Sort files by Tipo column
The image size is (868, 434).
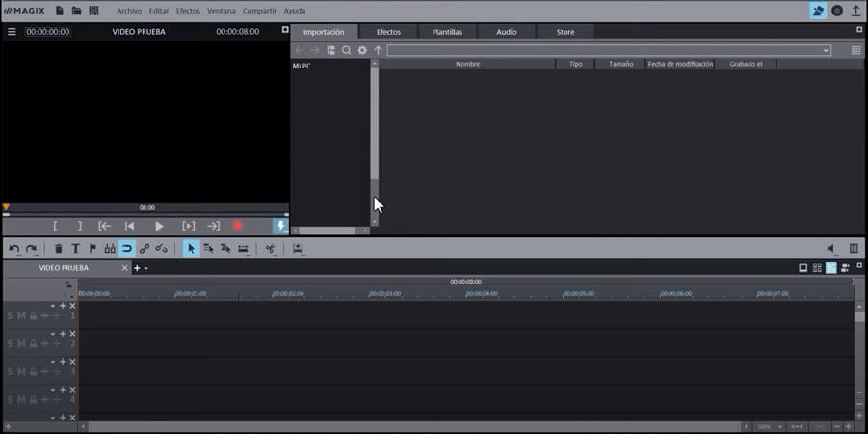point(576,65)
